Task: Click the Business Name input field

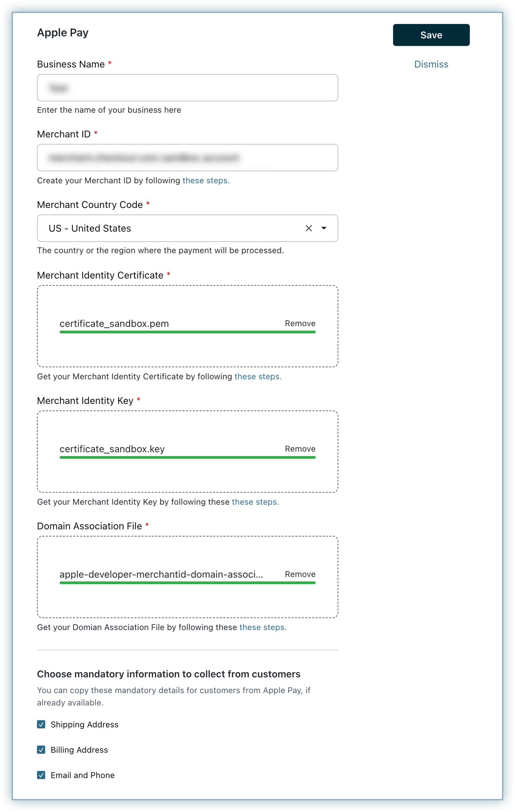Action: 187,88
